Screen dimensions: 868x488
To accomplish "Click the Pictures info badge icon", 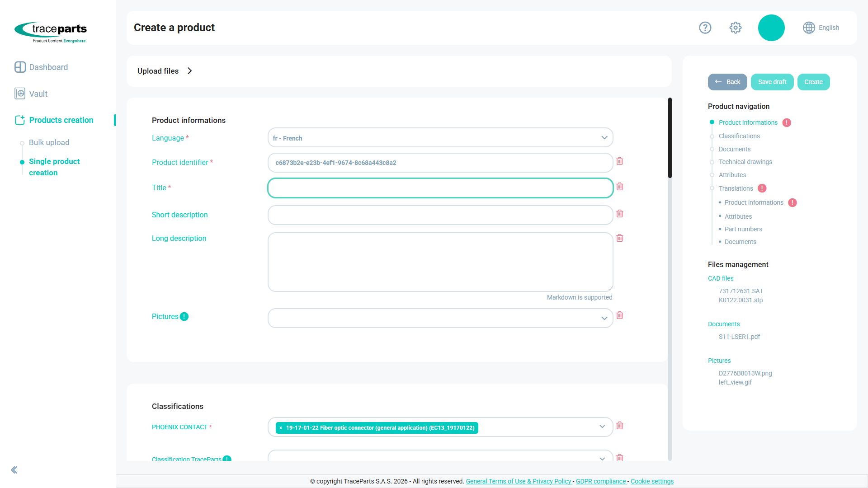I will click(184, 317).
